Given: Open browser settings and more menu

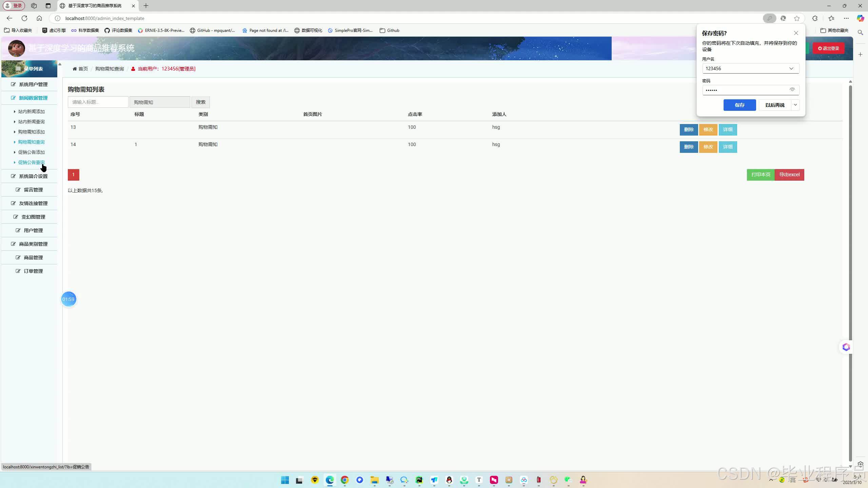Looking at the screenshot, I should pos(846,18).
